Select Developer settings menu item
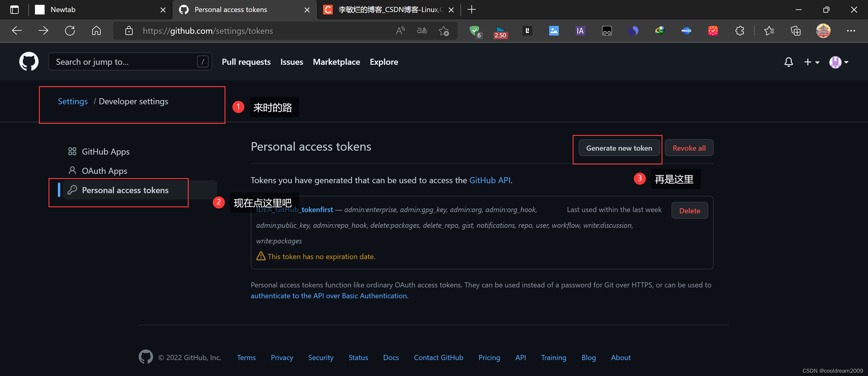 [134, 101]
